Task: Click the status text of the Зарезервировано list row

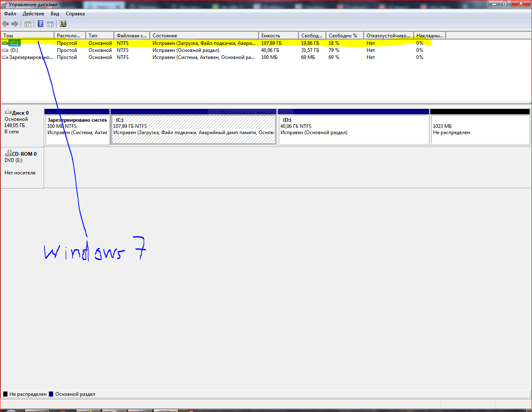Action: pos(204,57)
